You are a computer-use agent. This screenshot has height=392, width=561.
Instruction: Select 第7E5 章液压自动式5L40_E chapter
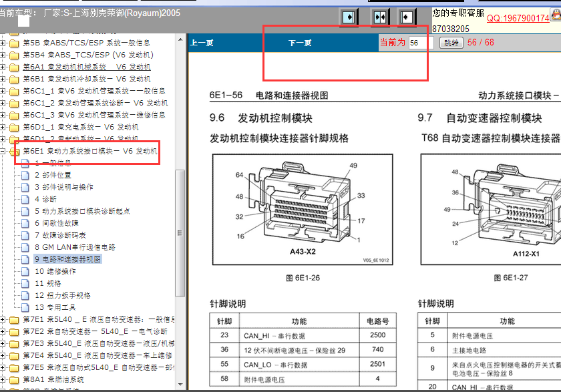coord(99,367)
